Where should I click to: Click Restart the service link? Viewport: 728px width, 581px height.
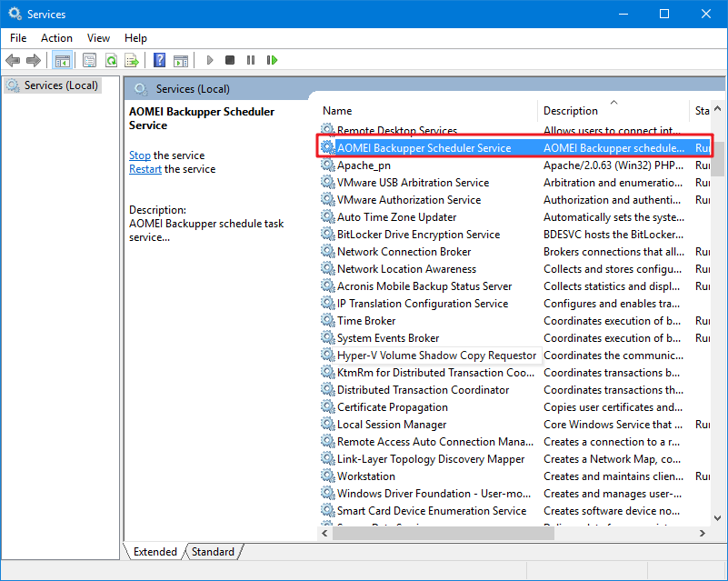[145, 169]
